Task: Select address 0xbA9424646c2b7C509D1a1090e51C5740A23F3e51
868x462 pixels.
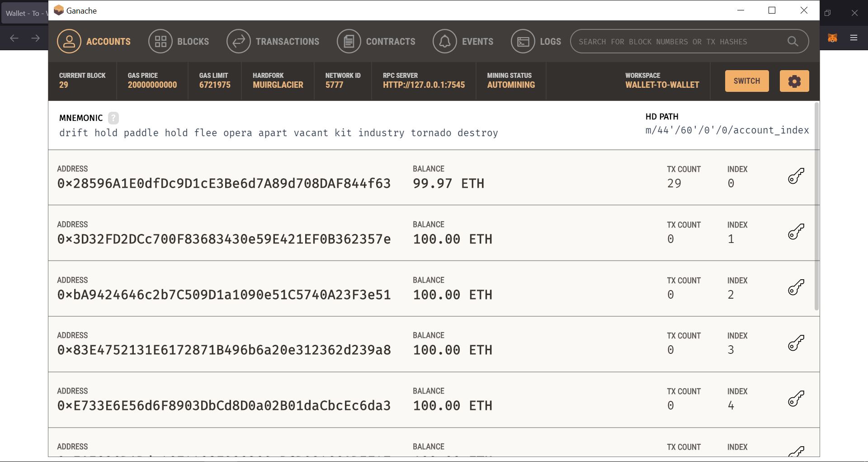Action: (x=224, y=295)
